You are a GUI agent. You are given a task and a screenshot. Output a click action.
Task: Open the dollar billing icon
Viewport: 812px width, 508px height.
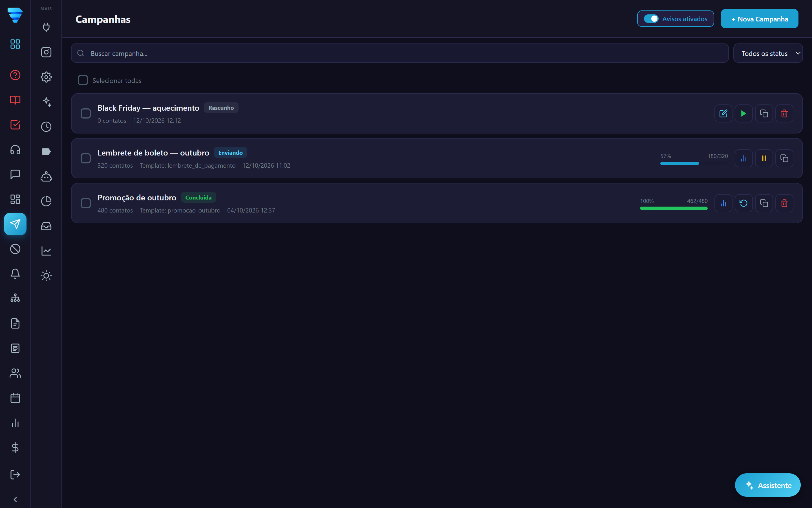pyautogui.click(x=15, y=448)
